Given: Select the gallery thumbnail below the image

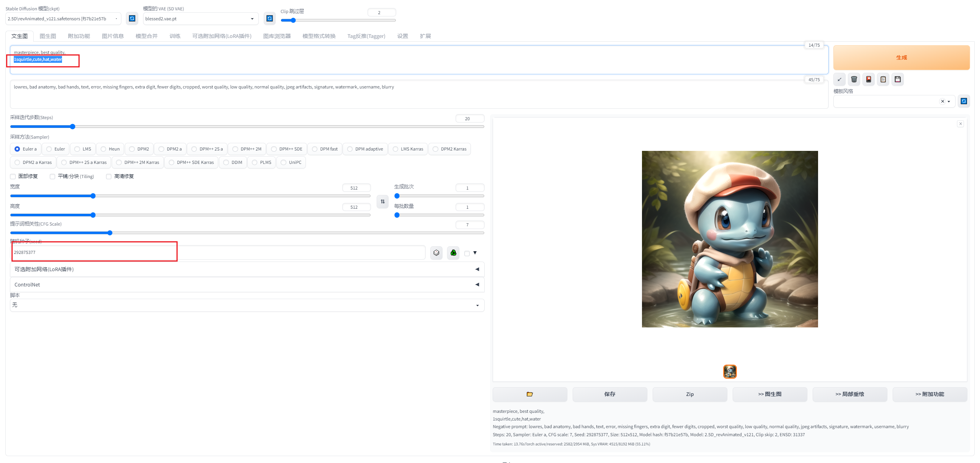Looking at the screenshot, I should point(730,371).
